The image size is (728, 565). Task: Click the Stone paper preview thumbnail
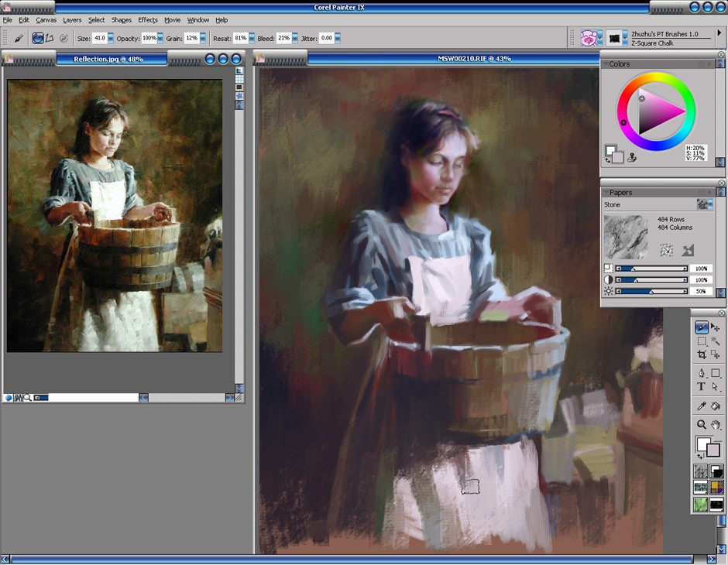(626, 237)
